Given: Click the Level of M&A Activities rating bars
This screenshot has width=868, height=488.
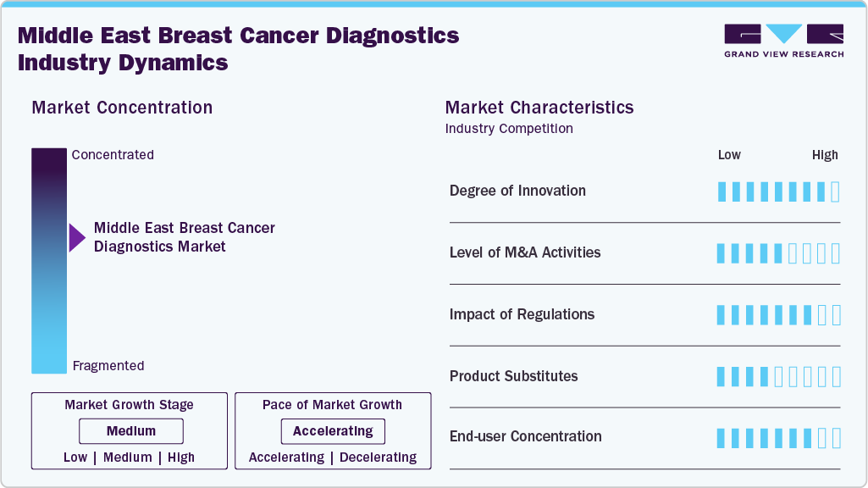Looking at the screenshot, I should [778, 253].
